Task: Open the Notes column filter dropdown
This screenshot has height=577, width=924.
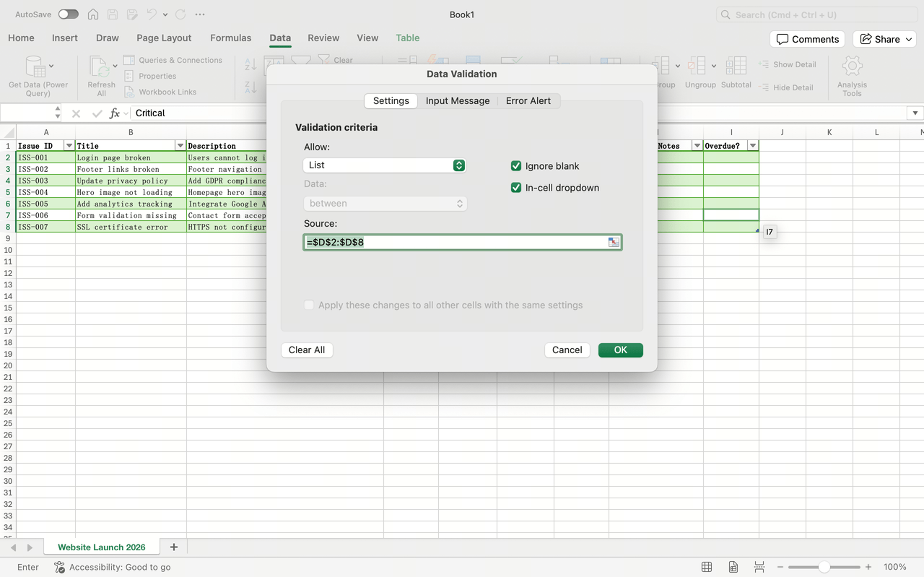Action: (697, 146)
